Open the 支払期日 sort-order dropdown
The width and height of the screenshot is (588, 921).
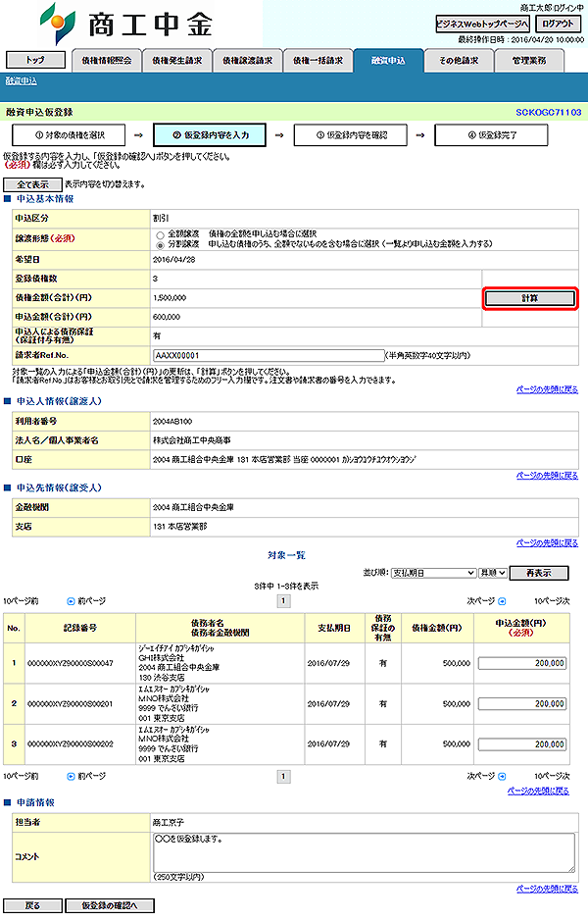coord(434,573)
